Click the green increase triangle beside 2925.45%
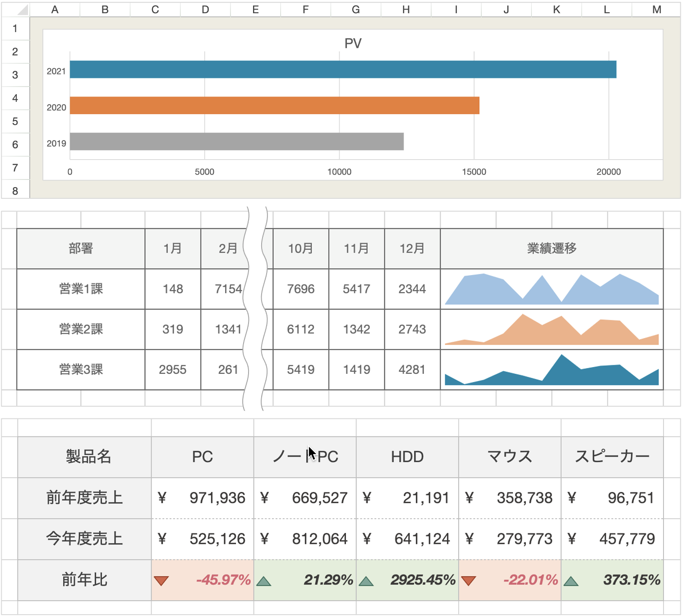This screenshot has height=616, width=682. point(367,581)
